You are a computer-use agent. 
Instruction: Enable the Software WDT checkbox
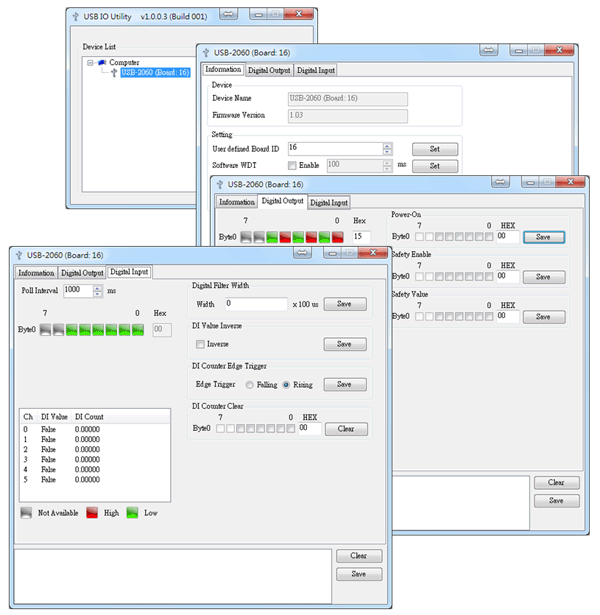coord(292,166)
